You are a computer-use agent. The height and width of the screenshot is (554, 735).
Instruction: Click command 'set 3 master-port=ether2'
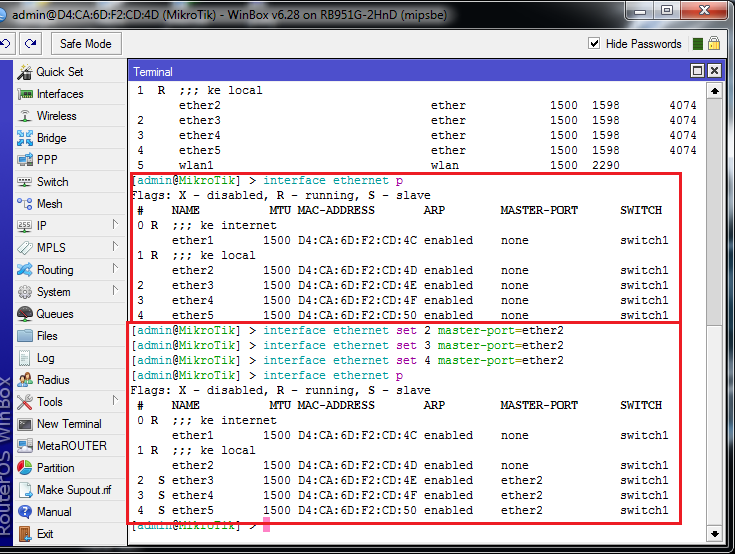(480, 345)
